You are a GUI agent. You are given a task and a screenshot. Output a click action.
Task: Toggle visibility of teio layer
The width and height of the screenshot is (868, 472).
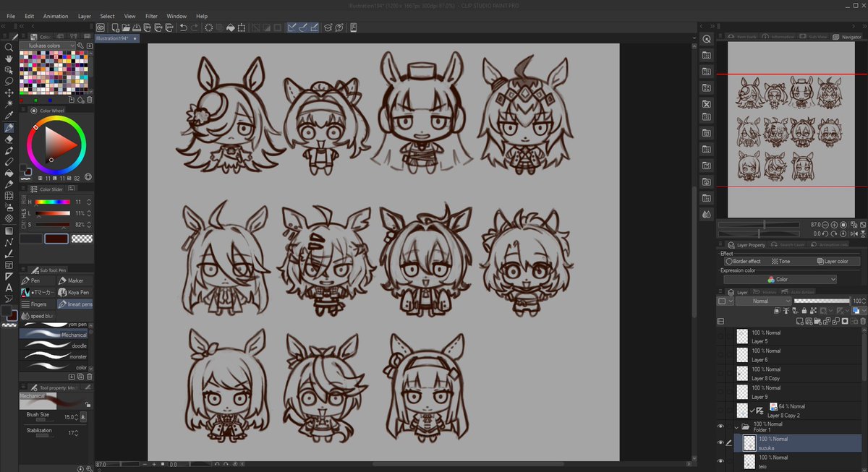(x=720, y=461)
